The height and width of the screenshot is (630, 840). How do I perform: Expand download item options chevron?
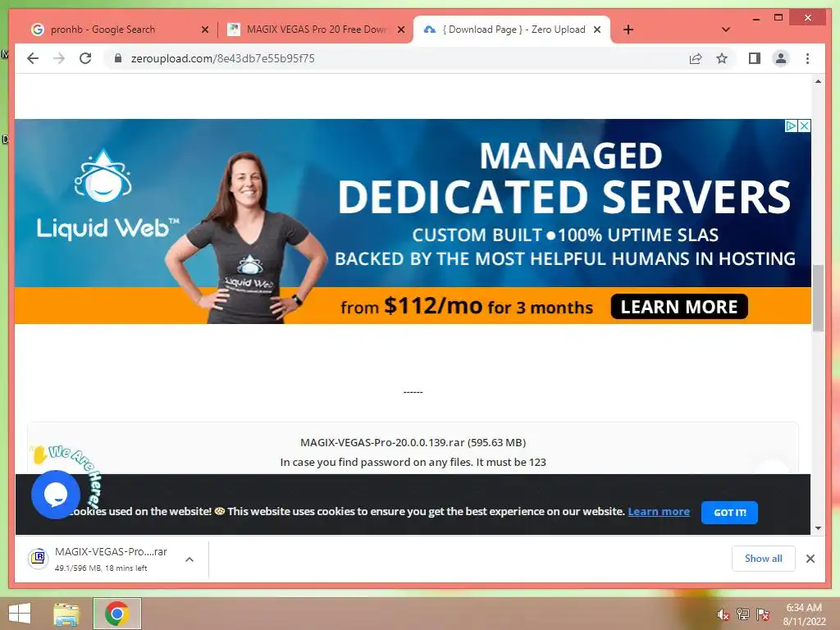pos(189,559)
